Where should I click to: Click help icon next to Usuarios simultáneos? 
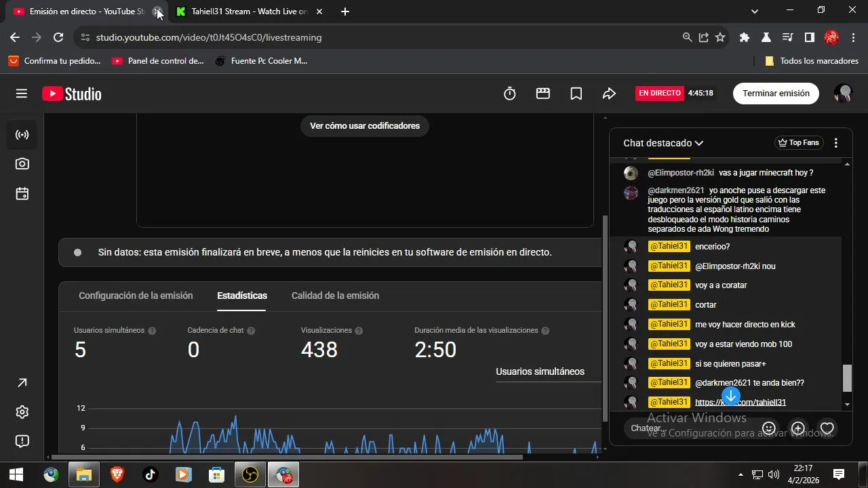[152, 331]
